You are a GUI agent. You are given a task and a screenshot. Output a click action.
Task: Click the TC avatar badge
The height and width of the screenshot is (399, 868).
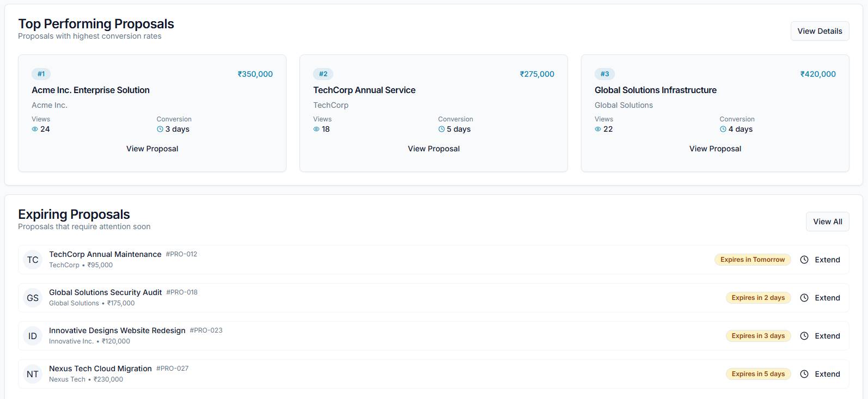point(33,260)
